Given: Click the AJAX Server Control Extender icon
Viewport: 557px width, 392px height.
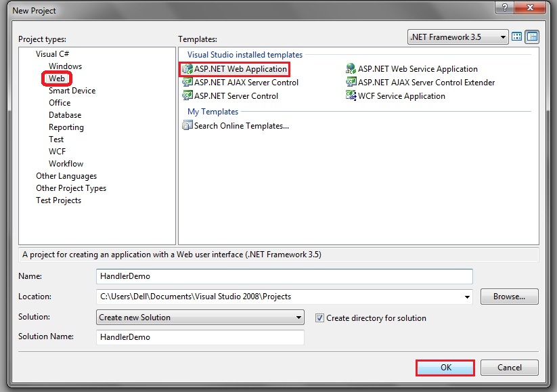Looking at the screenshot, I should tap(351, 83).
